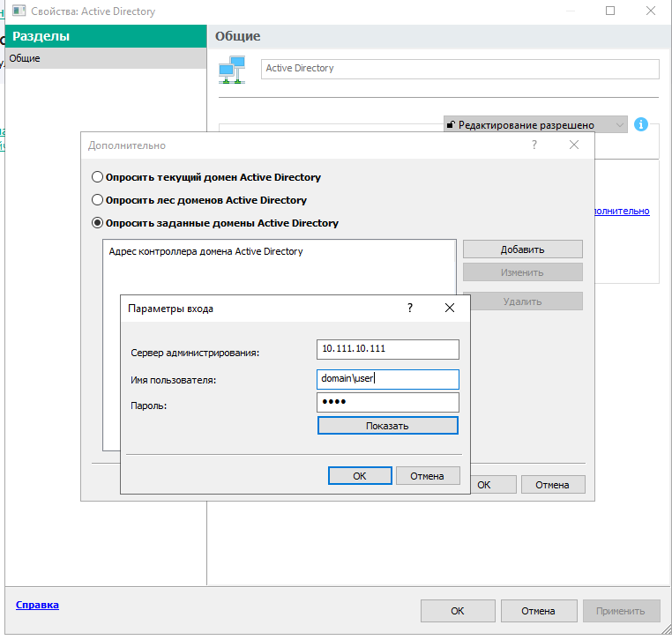The image size is (672, 640).
Task: Click Отмена in Параметры входа dialog
Action: click(428, 475)
